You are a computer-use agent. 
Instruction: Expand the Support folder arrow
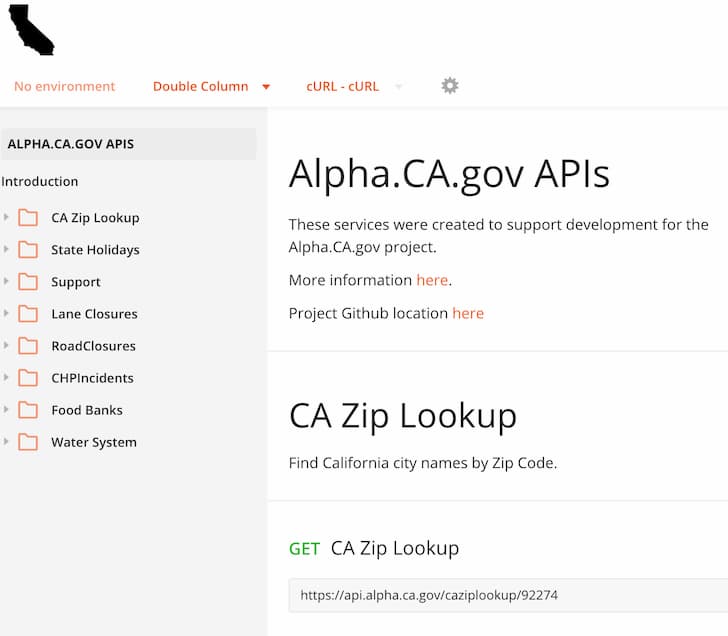(6, 281)
